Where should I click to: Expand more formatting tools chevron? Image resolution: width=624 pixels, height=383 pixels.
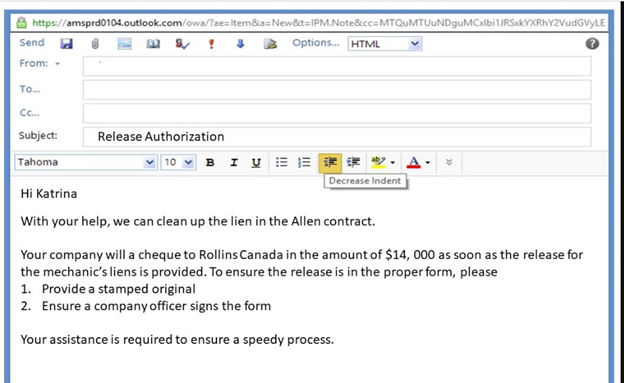(x=449, y=162)
